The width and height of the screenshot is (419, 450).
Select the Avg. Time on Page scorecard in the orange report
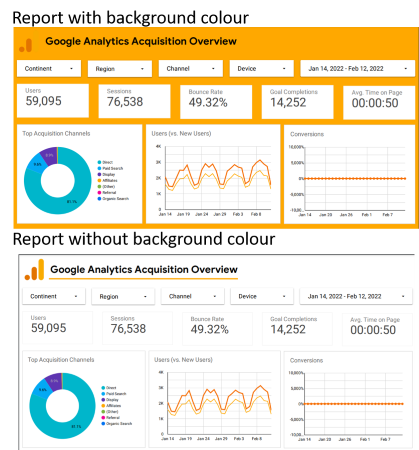[x=379, y=102]
